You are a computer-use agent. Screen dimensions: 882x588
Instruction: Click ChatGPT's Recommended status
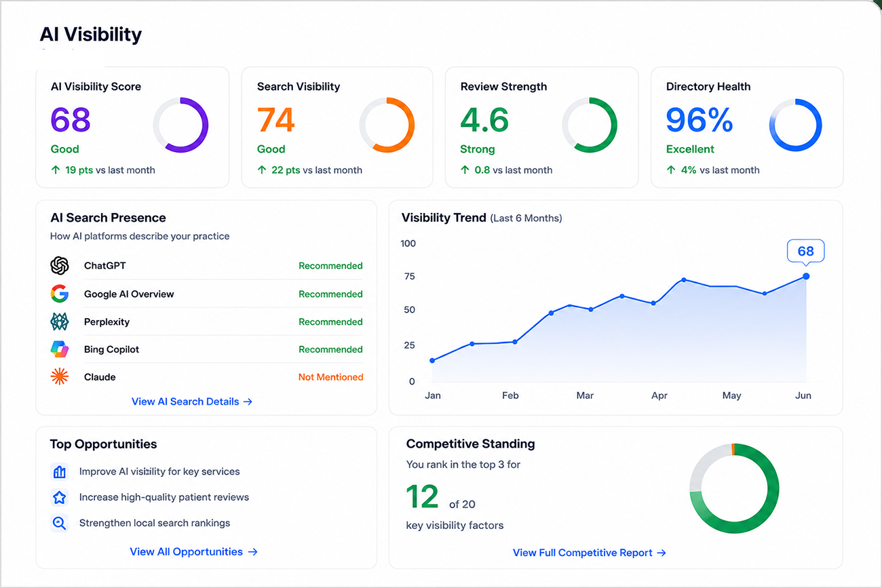331,266
